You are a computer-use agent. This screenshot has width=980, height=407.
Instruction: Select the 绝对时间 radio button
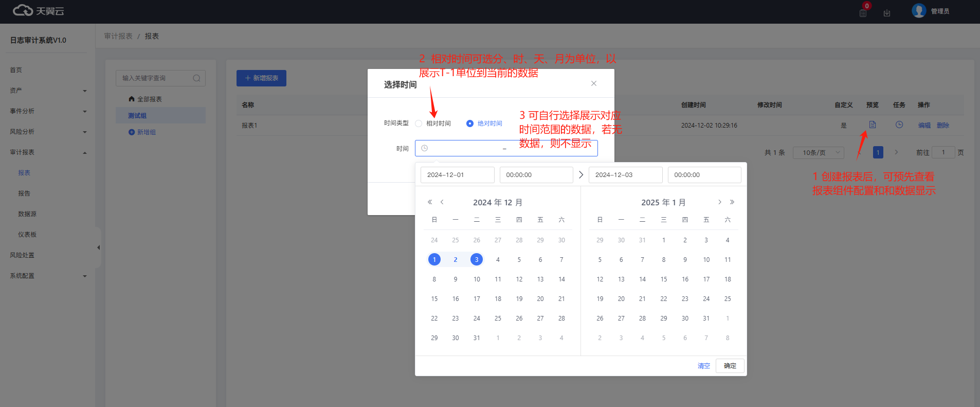coord(470,123)
